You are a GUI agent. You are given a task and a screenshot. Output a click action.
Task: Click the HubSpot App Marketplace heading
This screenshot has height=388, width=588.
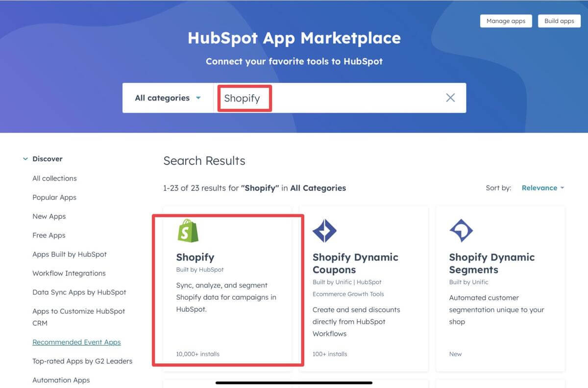click(294, 38)
